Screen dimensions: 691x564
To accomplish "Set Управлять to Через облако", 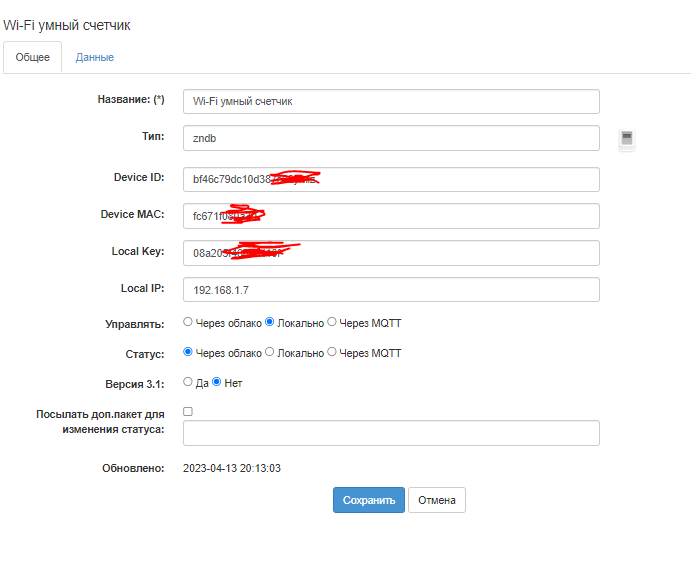I will 188,322.
